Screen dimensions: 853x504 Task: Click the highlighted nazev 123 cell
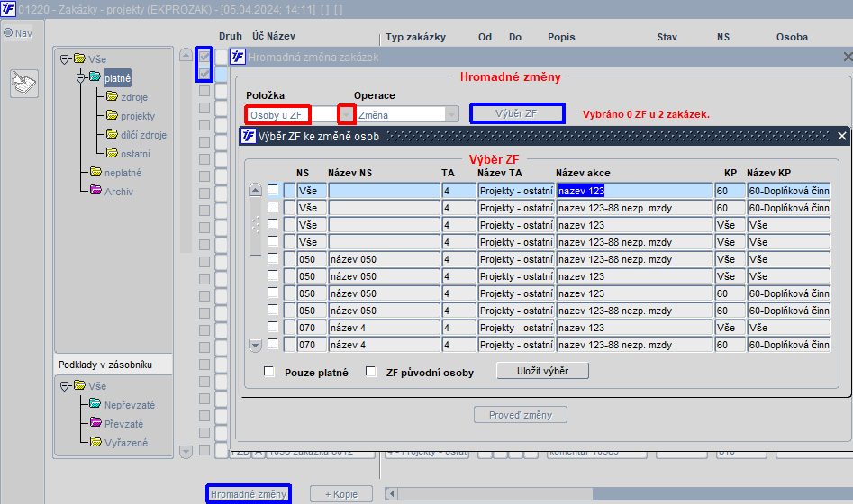tap(634, 191)
